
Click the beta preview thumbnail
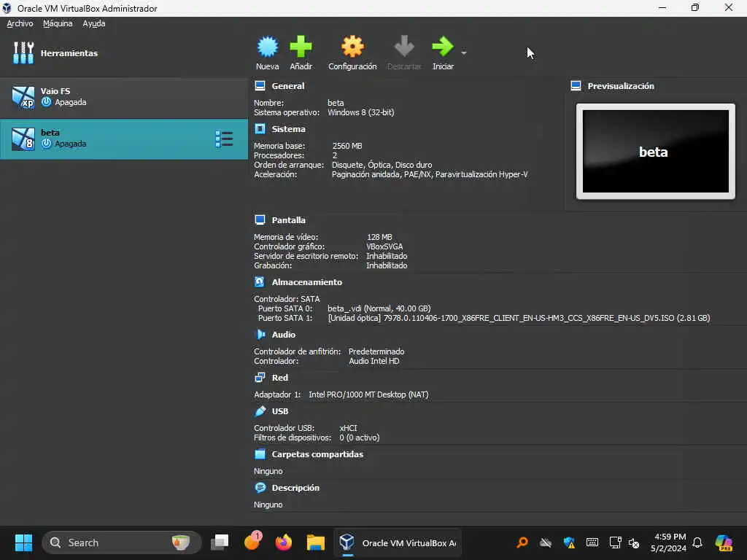pyautogui.click(x=656, y=151)
